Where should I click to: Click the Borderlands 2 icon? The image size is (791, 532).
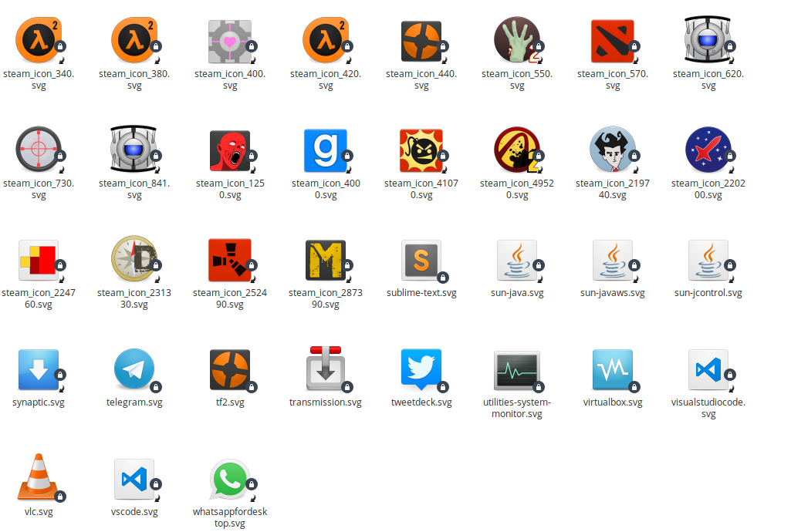[517, 150]
